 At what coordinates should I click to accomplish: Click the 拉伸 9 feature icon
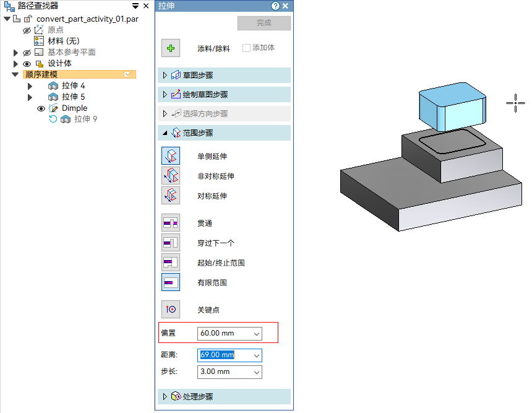[66, 120]
